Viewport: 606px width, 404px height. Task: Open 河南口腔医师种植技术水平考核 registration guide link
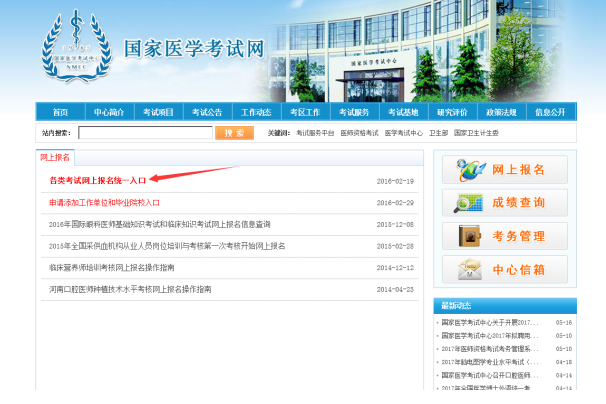[x=130, y=289]
